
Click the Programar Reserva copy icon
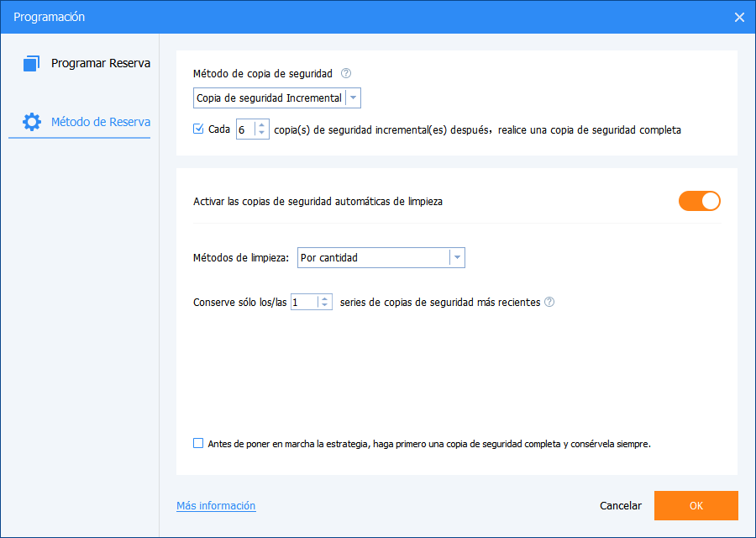(31, 63)
